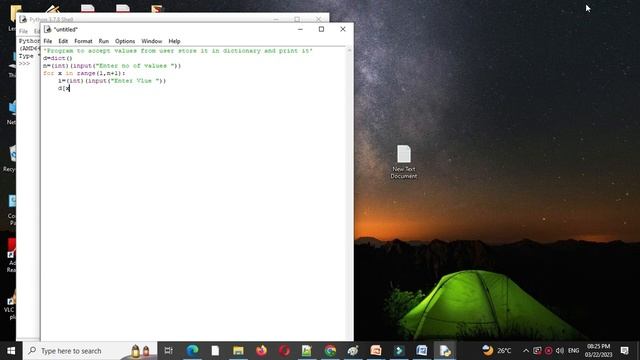Place the cursor at the end of 'd[x'
Screen dimensions: 640x360
[70, 88]
